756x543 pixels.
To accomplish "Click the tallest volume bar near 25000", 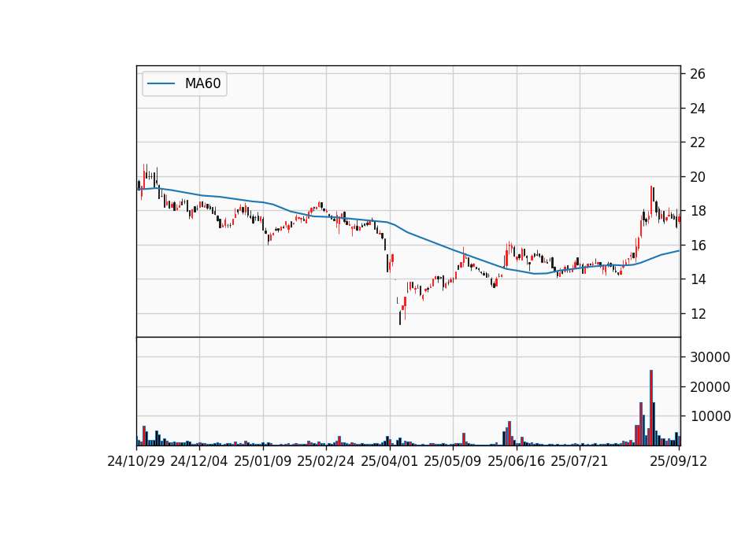I will point(651,408).
